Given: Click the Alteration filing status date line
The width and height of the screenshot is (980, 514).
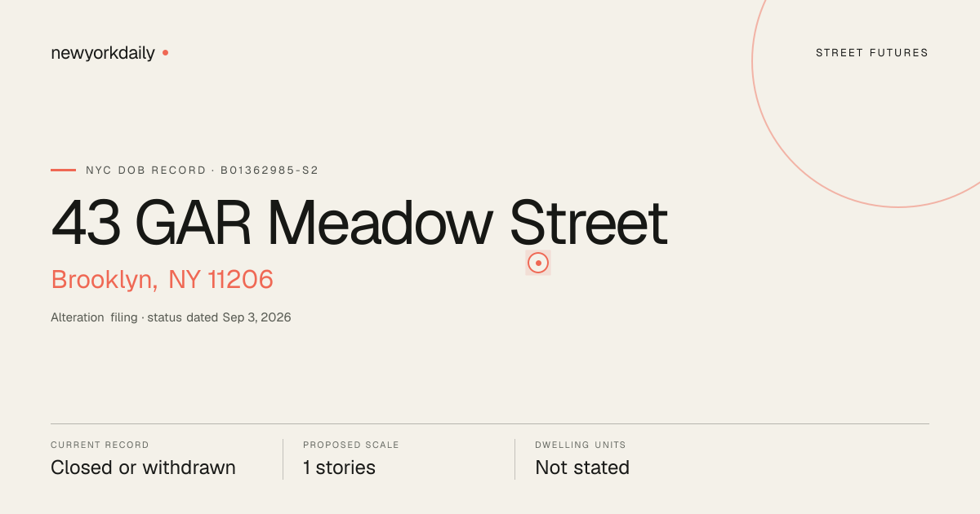Looking at the screenshot, I should (x=171, y=317).
